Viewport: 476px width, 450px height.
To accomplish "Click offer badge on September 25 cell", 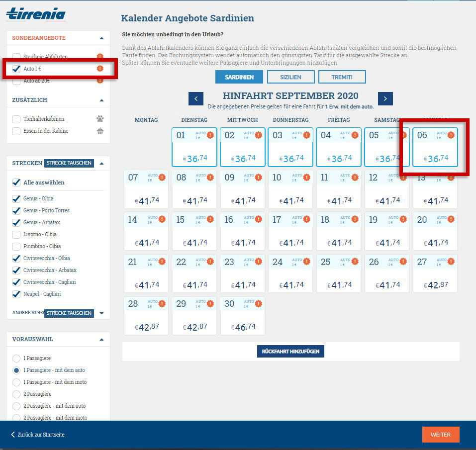I will [x=355, y=261].
